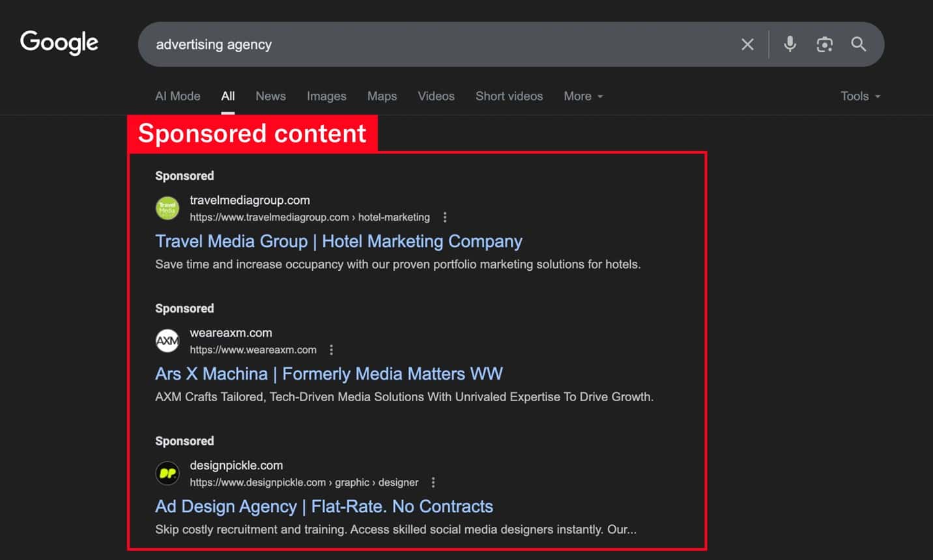
Task: Switch to the Videos tab
Action: 436,96
